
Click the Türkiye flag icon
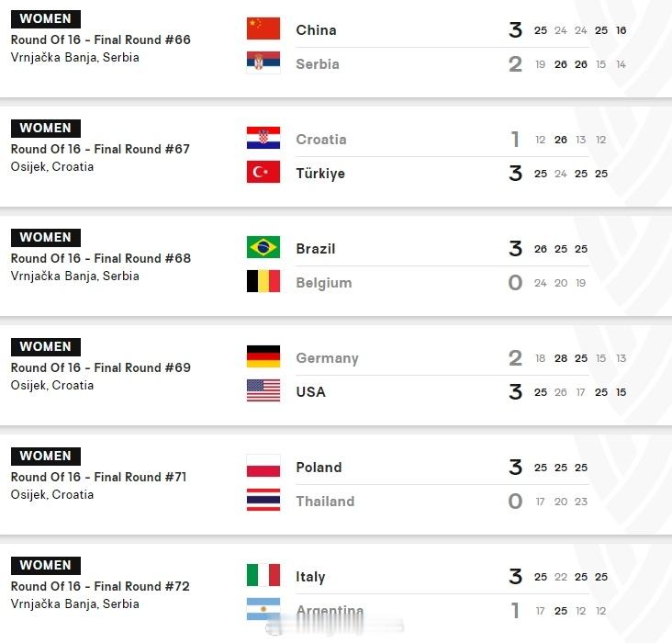coord(263,172)
